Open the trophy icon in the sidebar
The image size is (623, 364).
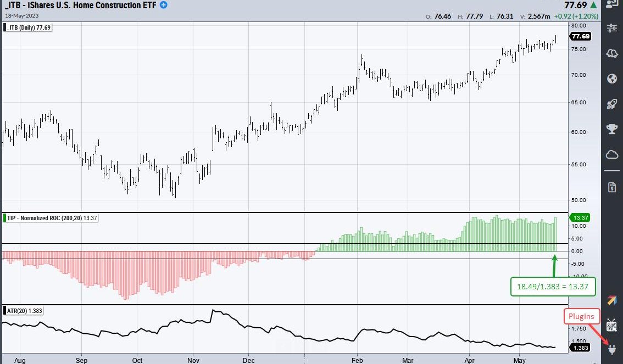click(x=612, y=129)
